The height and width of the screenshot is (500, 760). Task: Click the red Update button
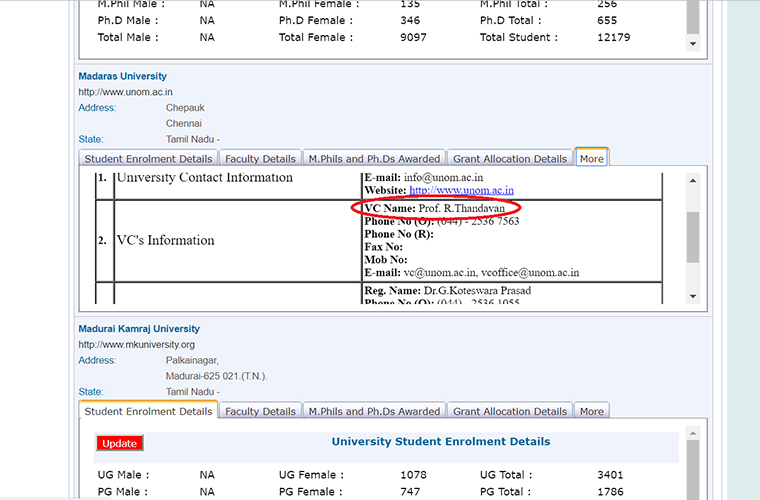pyautogui.click(x=120, y=443)
